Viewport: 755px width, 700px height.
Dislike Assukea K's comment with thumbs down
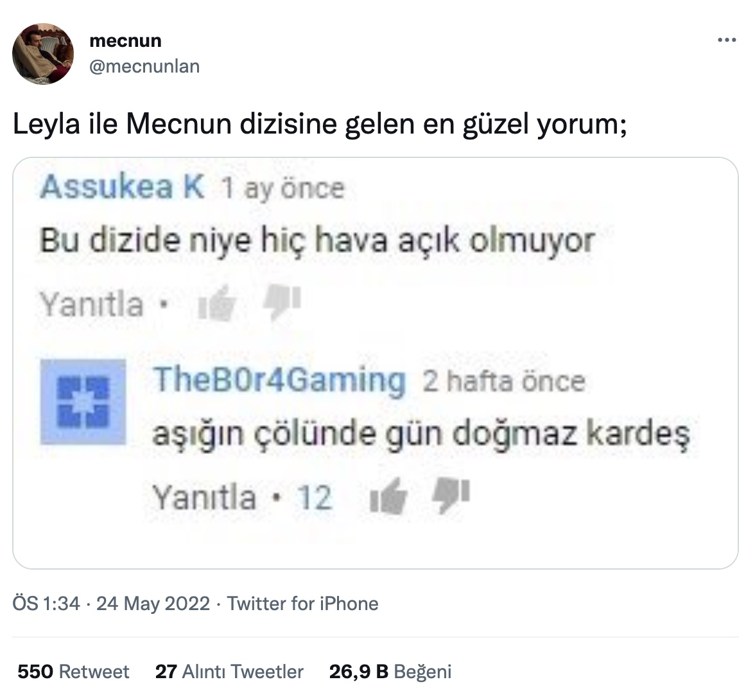[282, 302]
